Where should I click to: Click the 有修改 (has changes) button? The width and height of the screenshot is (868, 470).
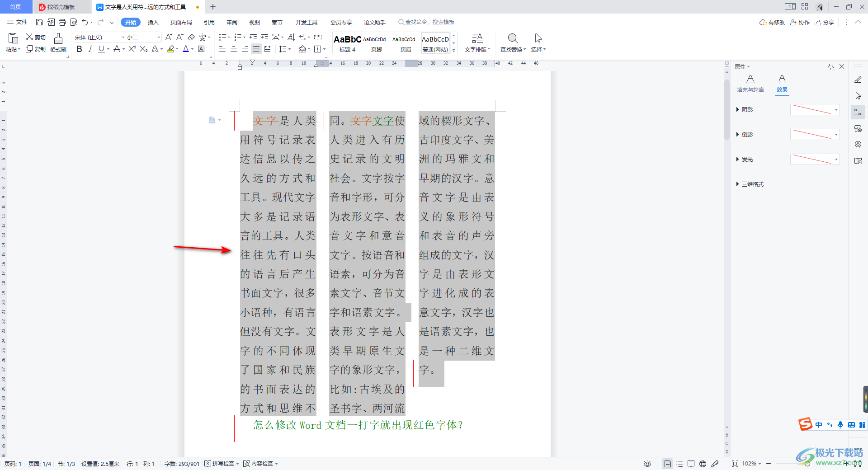[772, 22]
